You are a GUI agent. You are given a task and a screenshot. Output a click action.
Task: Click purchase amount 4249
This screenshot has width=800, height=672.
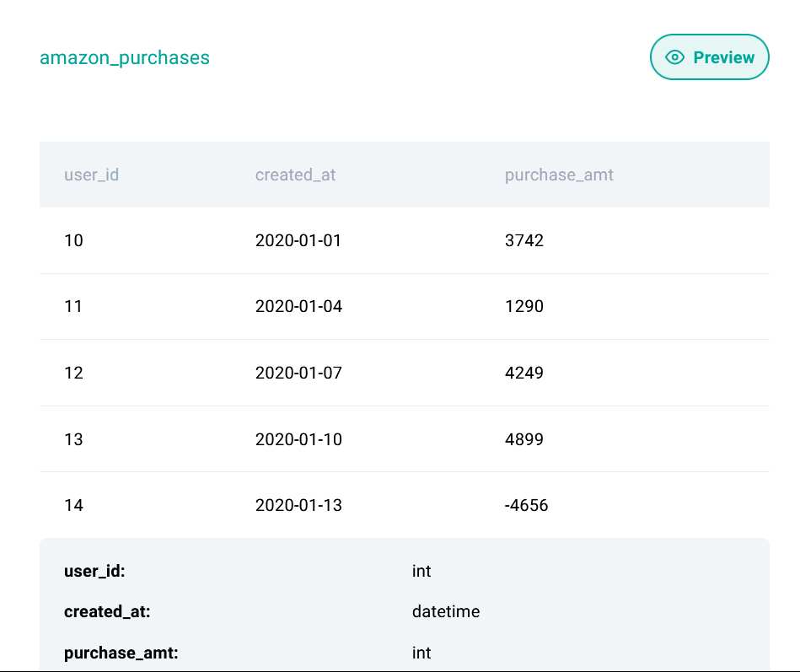click(524, 373)
